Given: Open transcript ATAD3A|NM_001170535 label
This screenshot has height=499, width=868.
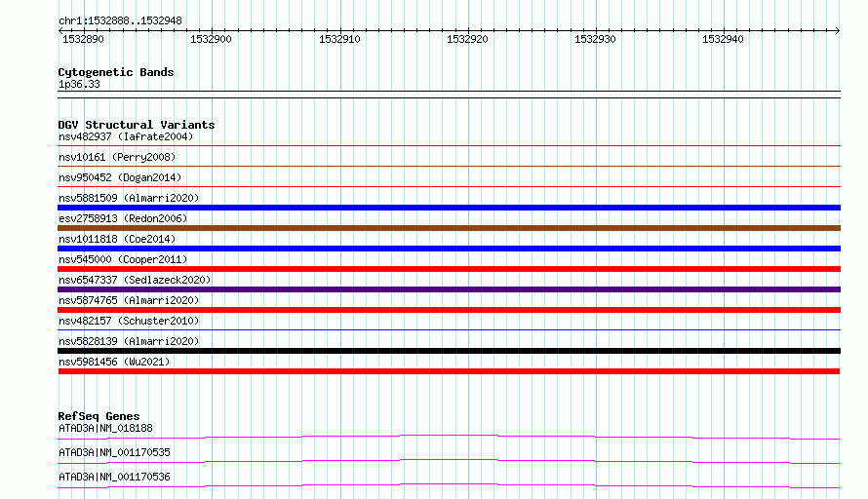Looking at the screenshot, I should (114, 452).
